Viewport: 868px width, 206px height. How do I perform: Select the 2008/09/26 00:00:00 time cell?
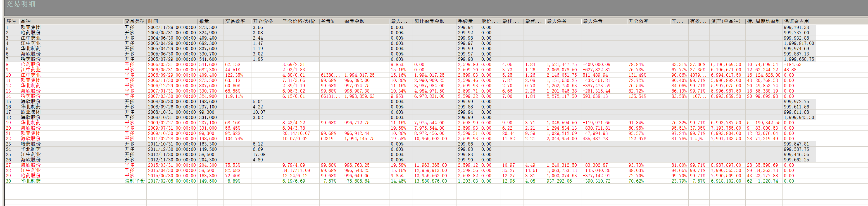(x=172, y=107)
